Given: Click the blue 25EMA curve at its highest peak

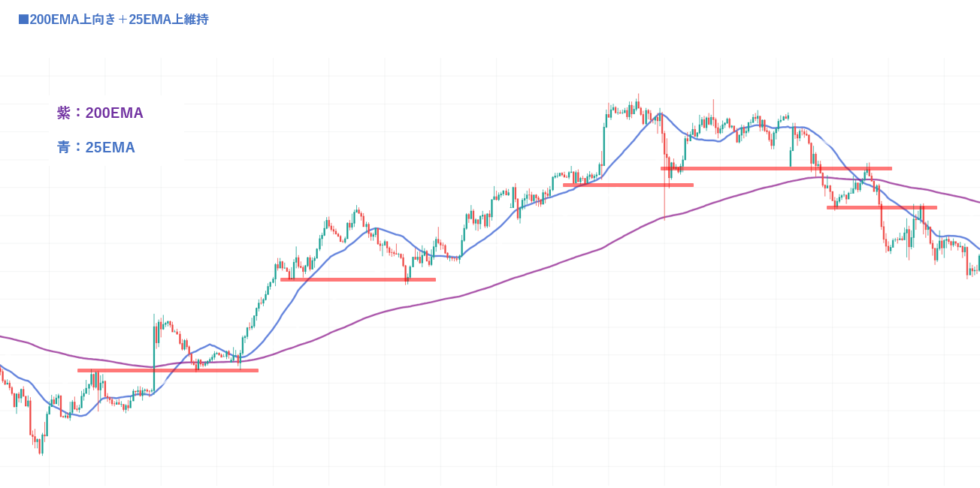Looking at the screenshot, I should 659,114.
